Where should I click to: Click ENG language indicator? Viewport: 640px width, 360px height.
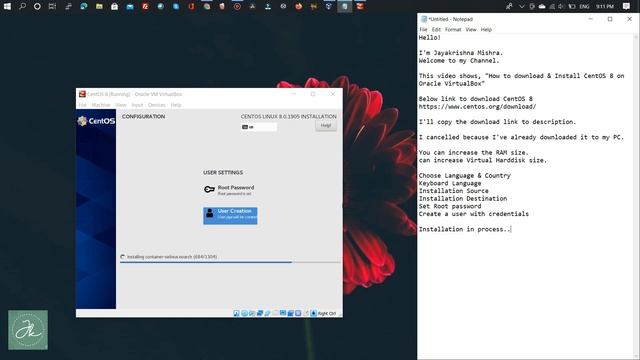584,6
